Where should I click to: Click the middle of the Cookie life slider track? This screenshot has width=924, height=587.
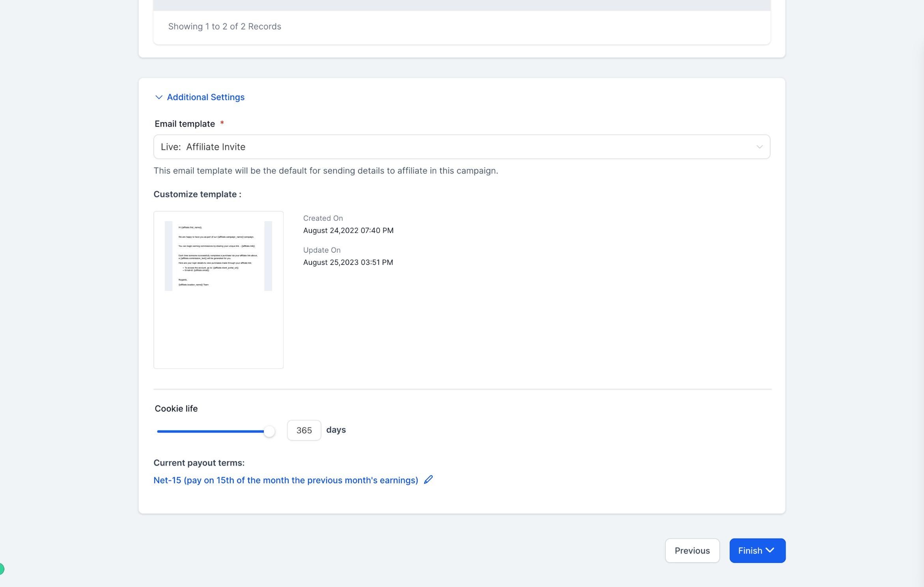[x=213, y=431]
